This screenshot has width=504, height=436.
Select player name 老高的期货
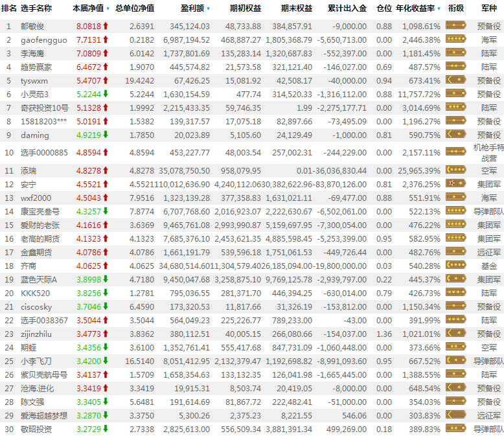pos(40,238)
